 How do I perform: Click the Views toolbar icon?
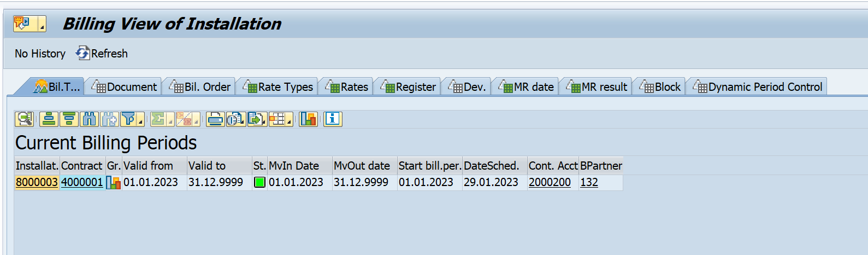click(x=235, y=119)
